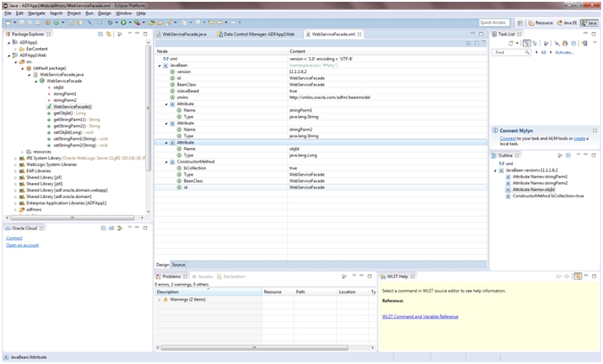Switch to the Source tab of XML editor
603x364 pixels.
pyautogui.click(x=178, y=265)
